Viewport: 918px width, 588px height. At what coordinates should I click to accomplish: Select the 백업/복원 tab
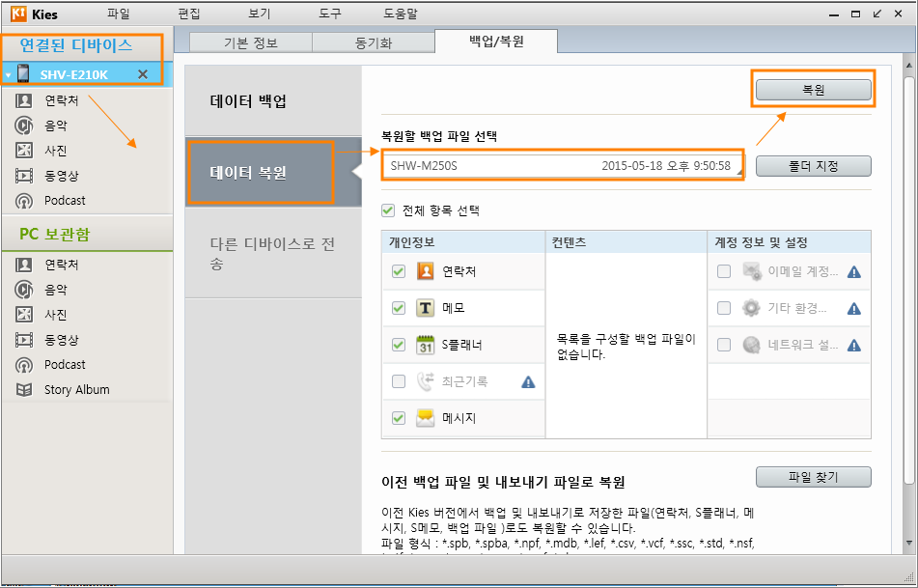496,41
